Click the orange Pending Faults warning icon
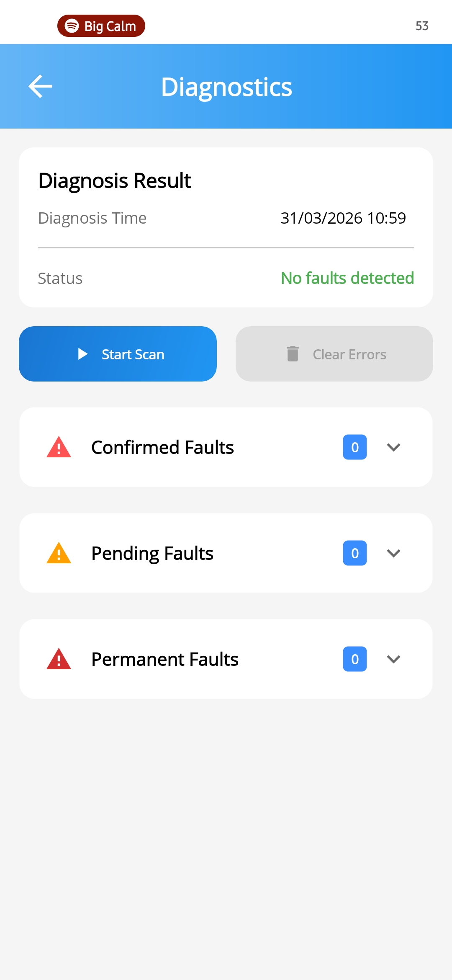The height and width of the screenshot is (980, 452). [59, 553]
